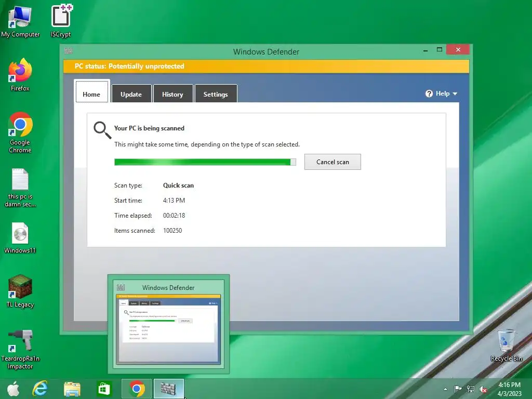Click 'Your PC is being scanned' heading
Image resolution: width=532 pixels, height=399 pixels.
click(149, 128)
